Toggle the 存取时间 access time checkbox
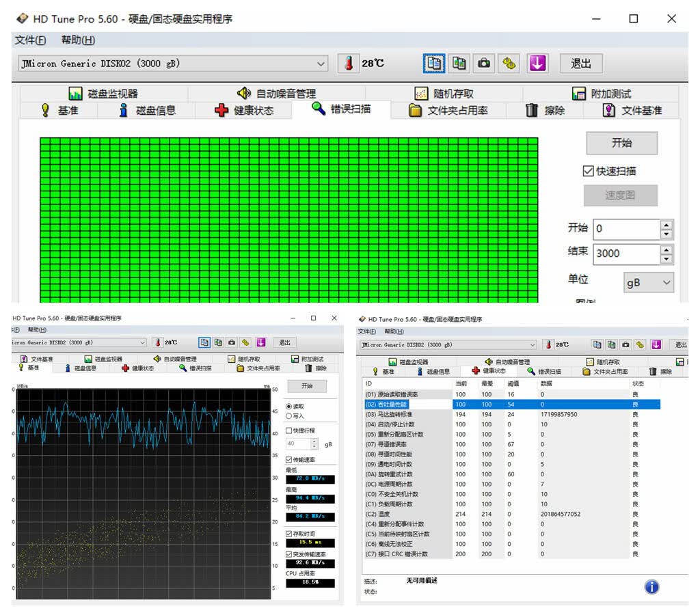The image size is (700, 615). (x=289, y=534)
